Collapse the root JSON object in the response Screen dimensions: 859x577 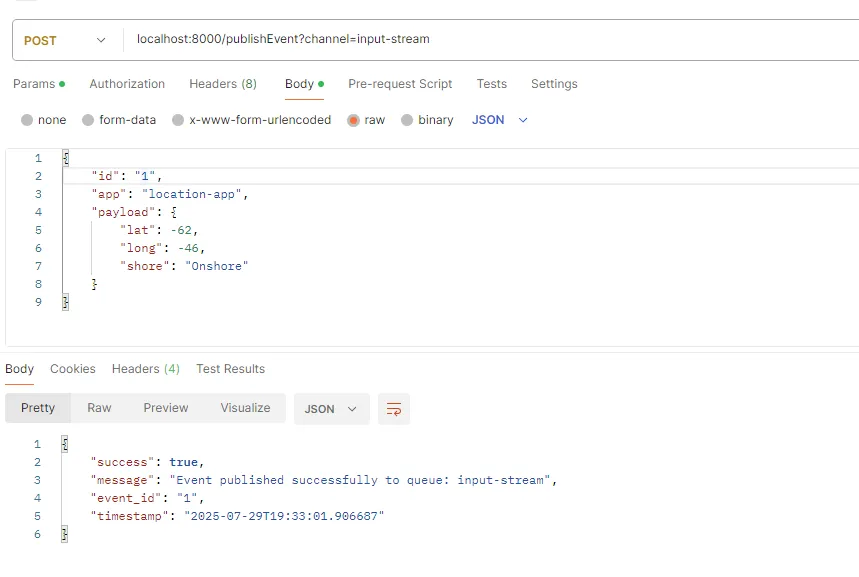coord(64,443)
